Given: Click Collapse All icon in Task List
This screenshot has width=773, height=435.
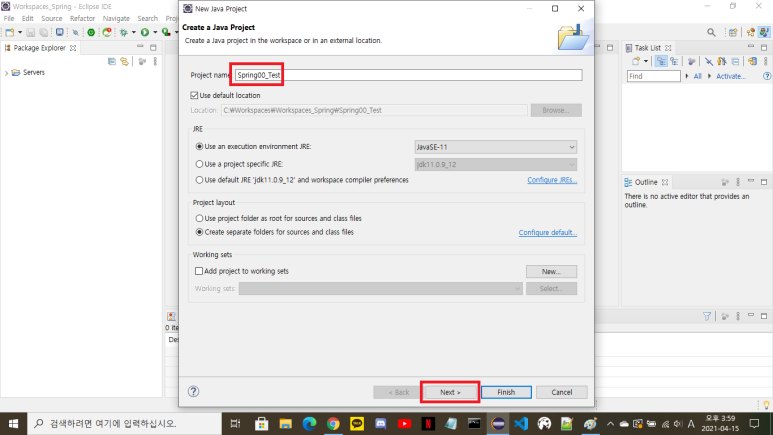Looking at the screenshot, I should 735,61.
